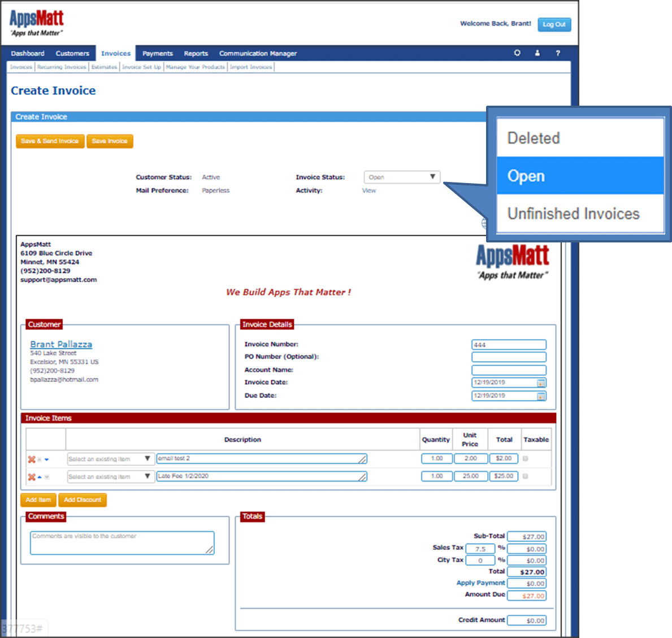Click Save & Send Invoice button
Viewport: 672px width, 638px height.
[x=50, y=141]
